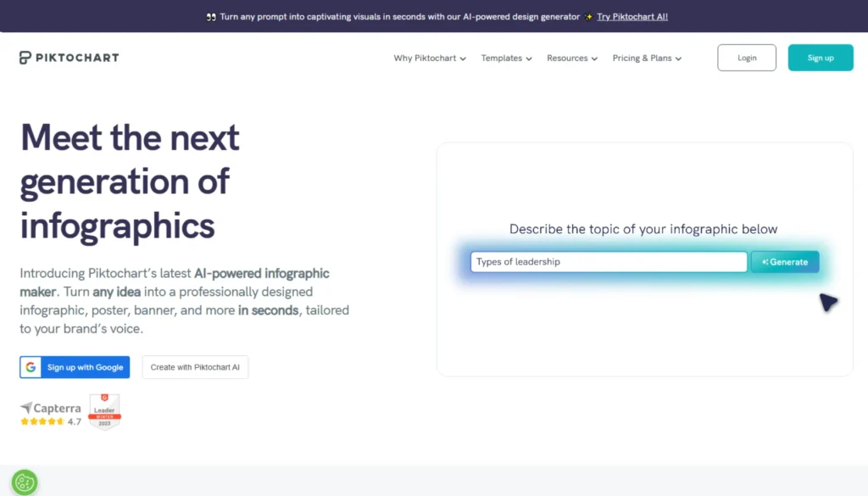Image resolution: width=868 pixels, height=496 pixels.
Task: Click Create with Piktochart AI button
Action: pos(195,367)
